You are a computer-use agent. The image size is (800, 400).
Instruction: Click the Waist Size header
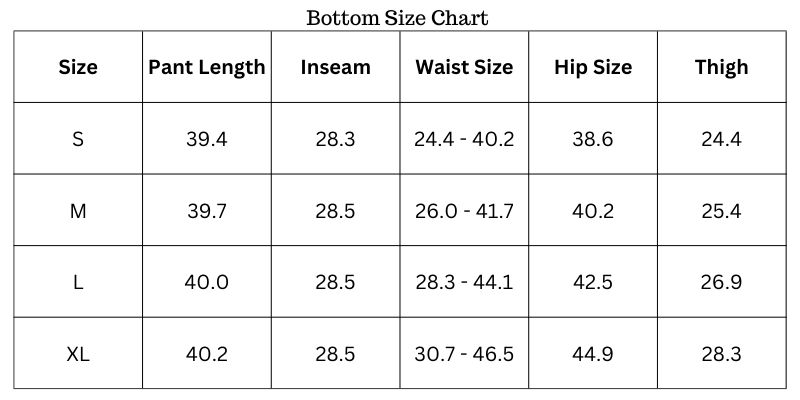pyautogui.click(x=464, y=68)
